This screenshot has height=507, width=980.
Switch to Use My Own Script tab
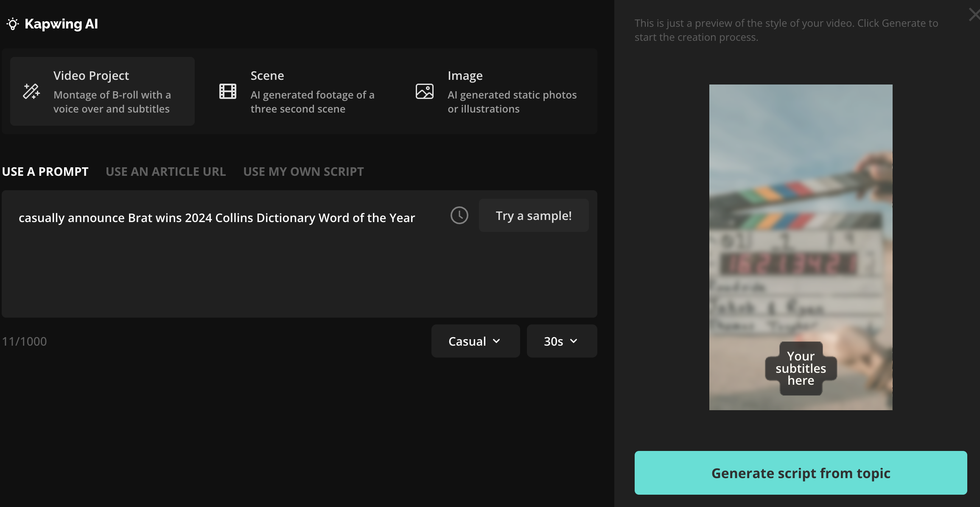(303, 172)
